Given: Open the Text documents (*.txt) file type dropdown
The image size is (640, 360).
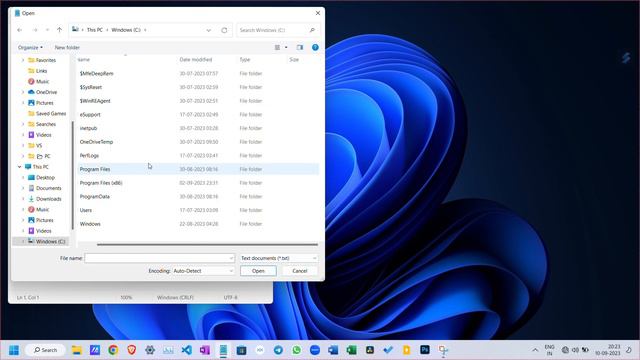Looking at the screenshot, I should (278, 258).
